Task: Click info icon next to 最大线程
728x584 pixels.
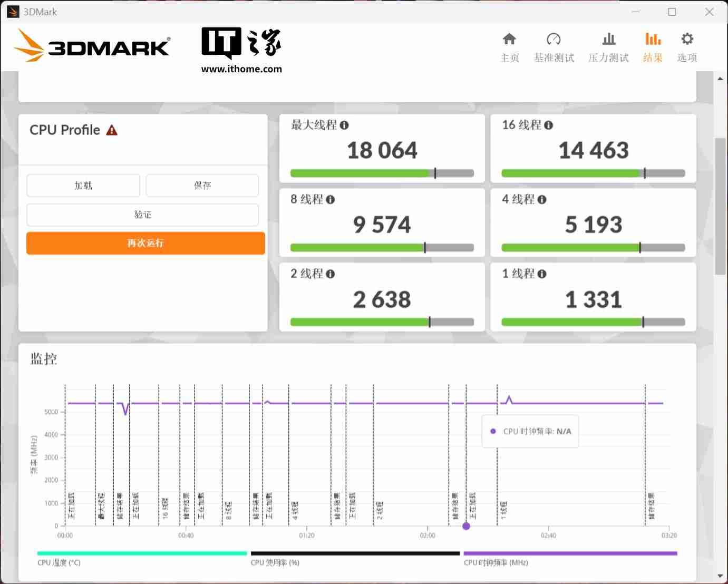Action: (x=344, y=125)
